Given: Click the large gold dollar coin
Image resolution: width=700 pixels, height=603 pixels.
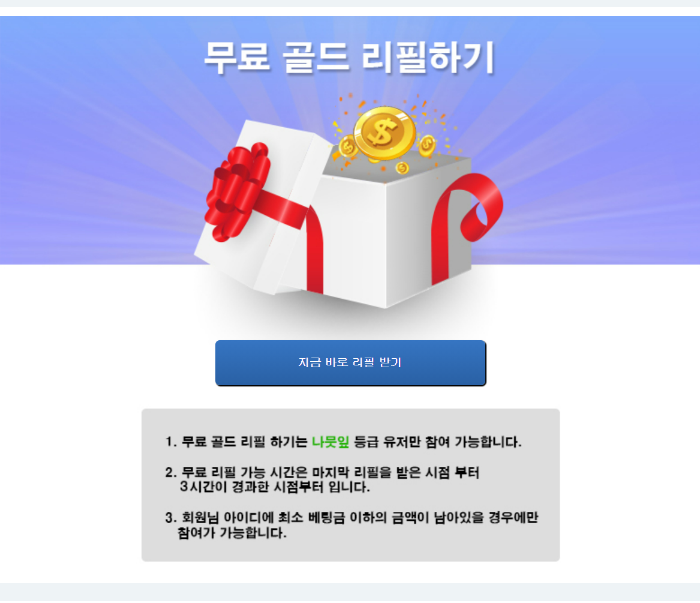Looking at the screenshot, I should tap(384, 133).
